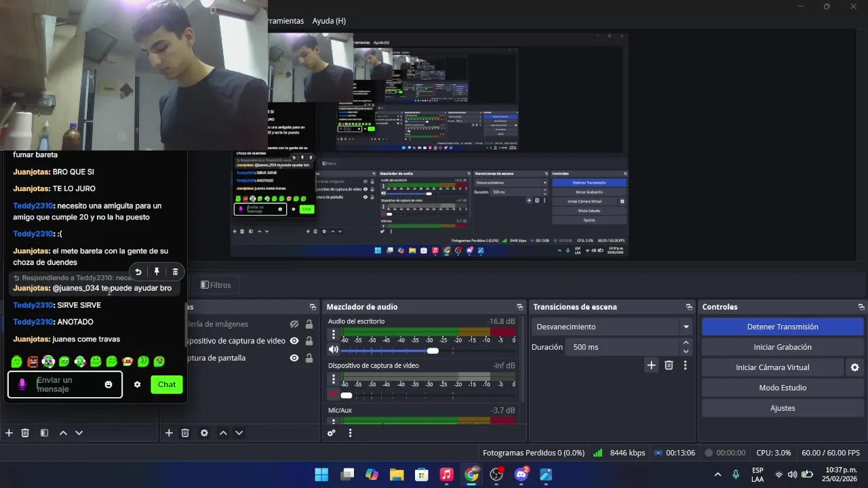Open Discord from the taskbar
Viewport: 868px width, 488px height.
(x=521, y=474)
